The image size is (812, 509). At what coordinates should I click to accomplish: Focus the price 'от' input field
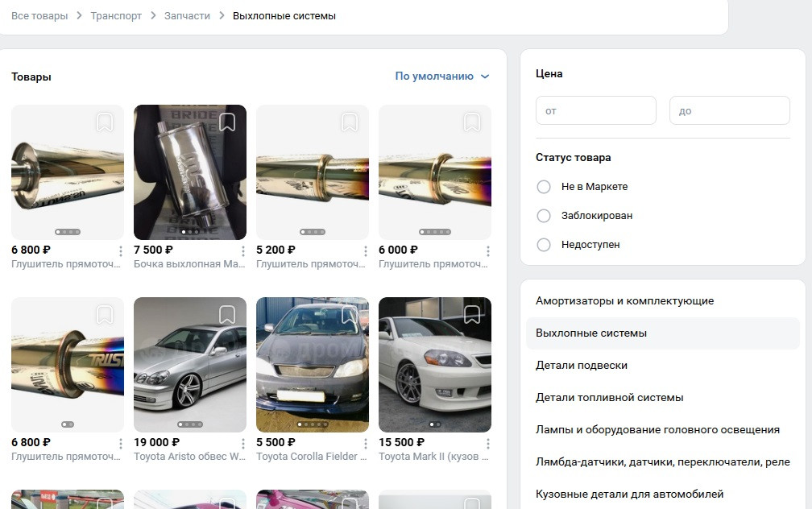pyautogui.click(x=596, y=110)
